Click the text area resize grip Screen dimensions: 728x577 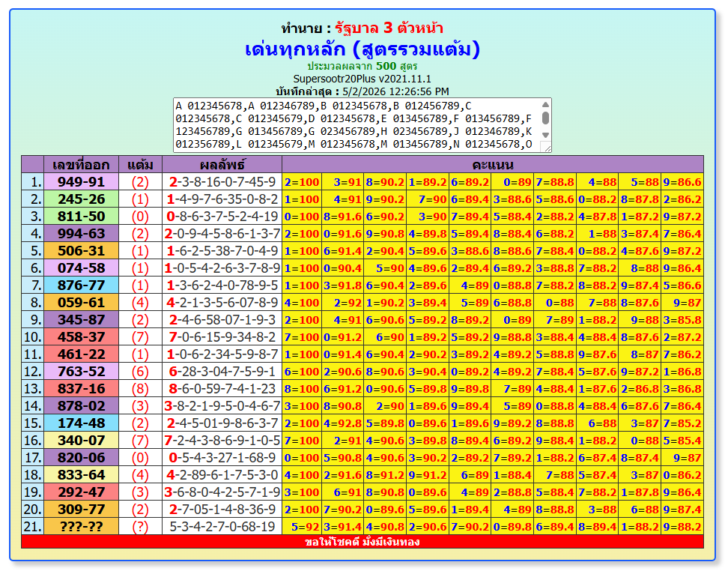(547, 148)
